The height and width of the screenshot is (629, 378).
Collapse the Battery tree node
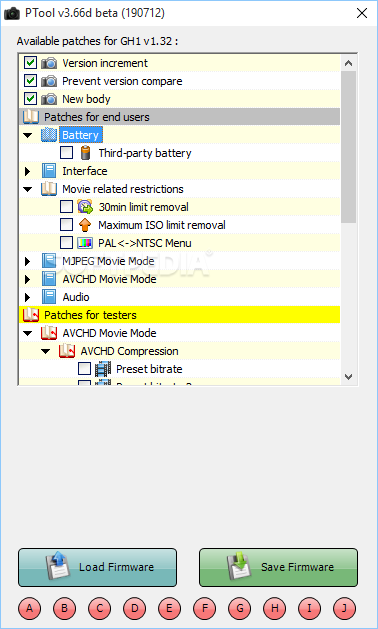tap(27, 136)
